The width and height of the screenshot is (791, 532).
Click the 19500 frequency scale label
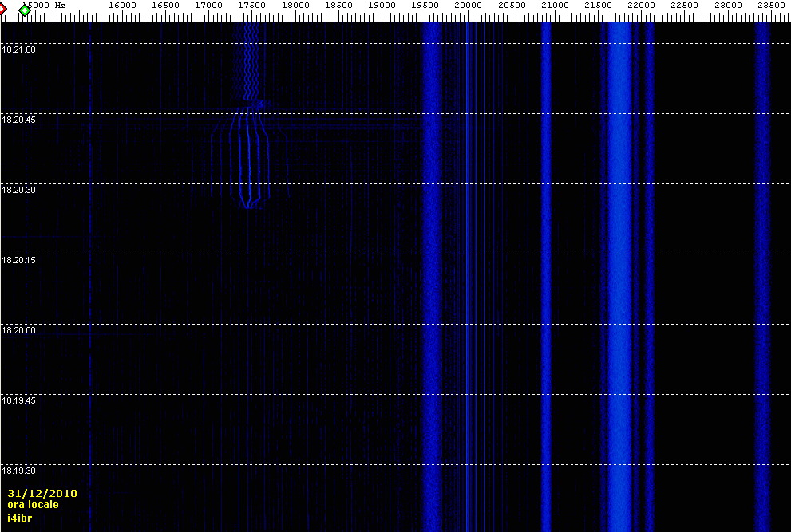(x=425, y=5)
